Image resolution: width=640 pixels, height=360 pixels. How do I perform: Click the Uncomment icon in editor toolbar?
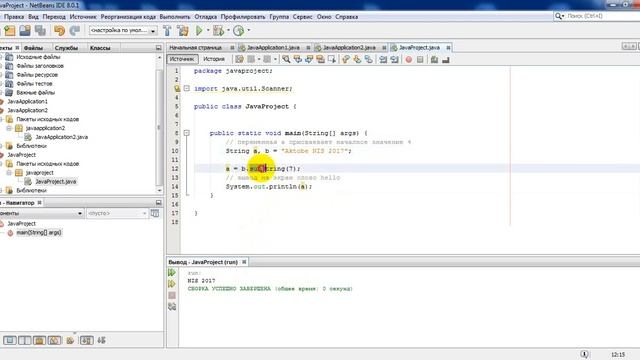click(x=446, y=60)
